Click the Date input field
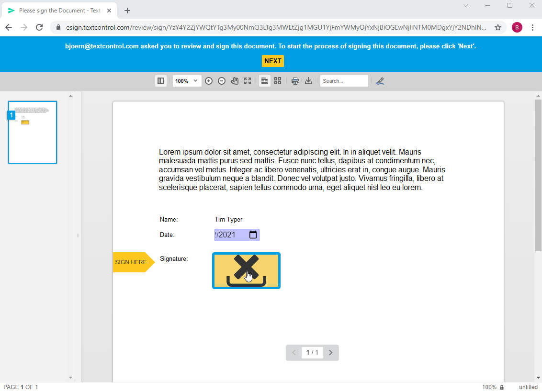 click(x=237, y=235)
